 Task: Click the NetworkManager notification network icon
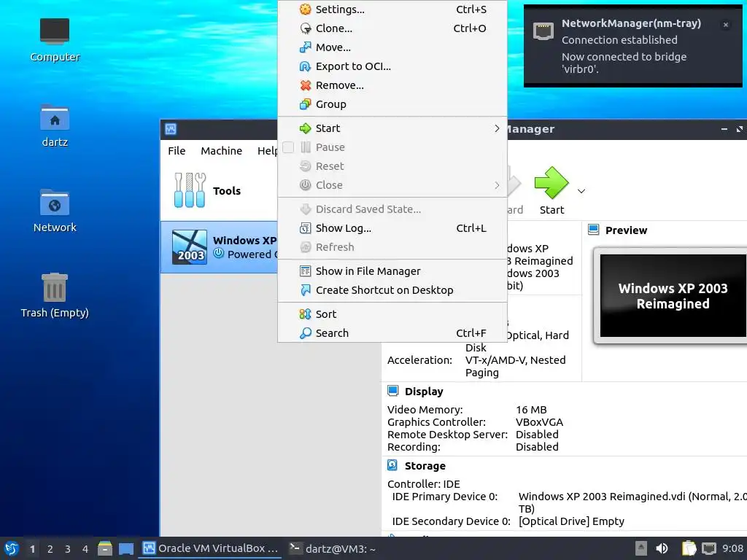(543, 31)
